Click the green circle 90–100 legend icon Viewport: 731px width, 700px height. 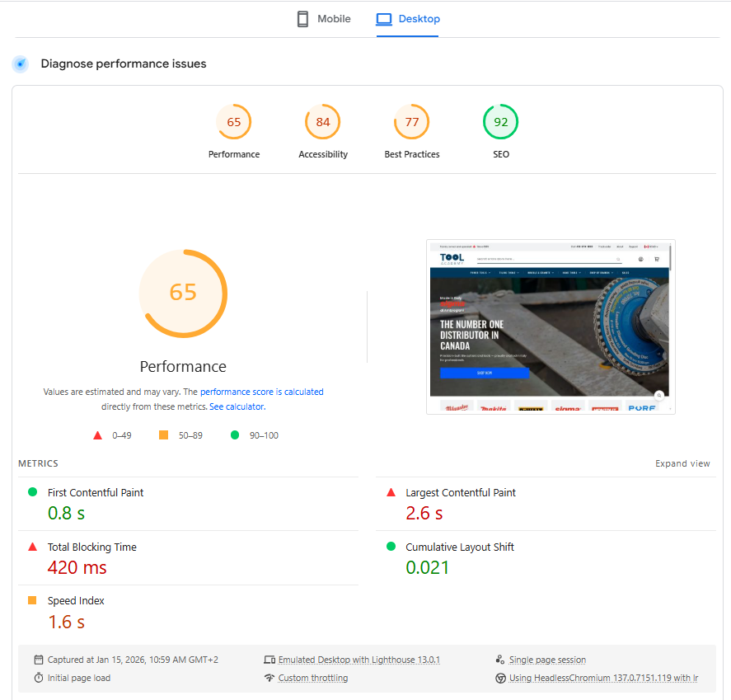(235, 435)
